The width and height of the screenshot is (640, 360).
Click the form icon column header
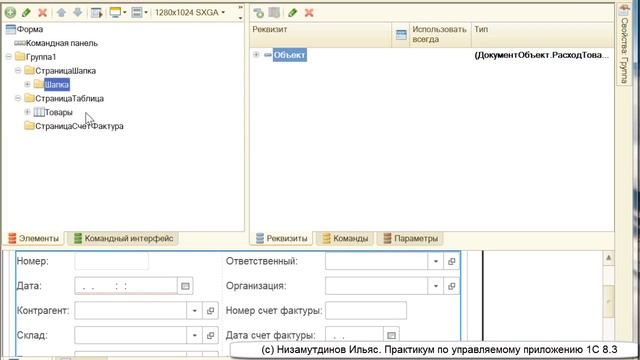(x=401, y=34)
